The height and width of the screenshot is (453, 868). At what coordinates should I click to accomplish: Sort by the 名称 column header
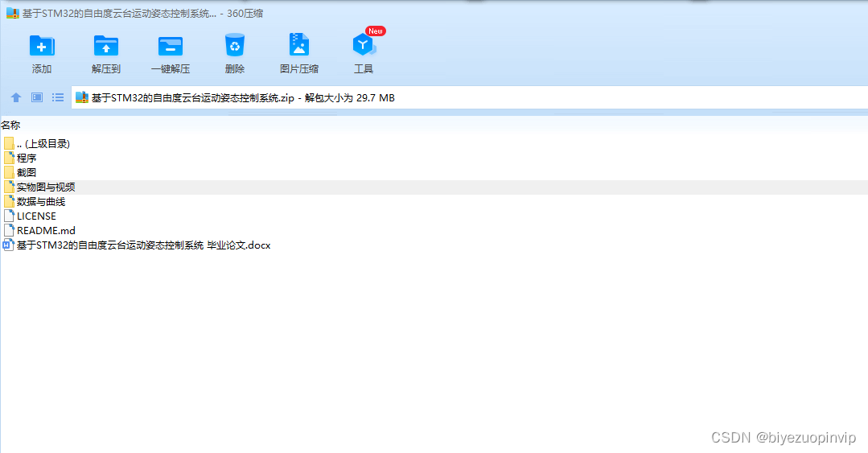point(10,126)
